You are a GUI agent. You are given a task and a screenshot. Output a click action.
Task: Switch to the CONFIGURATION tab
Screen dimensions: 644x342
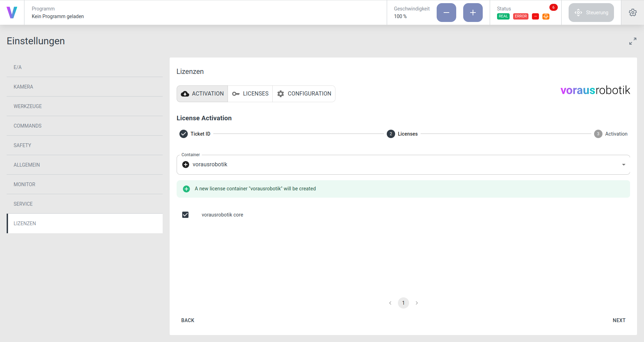(x=304, y=94)
